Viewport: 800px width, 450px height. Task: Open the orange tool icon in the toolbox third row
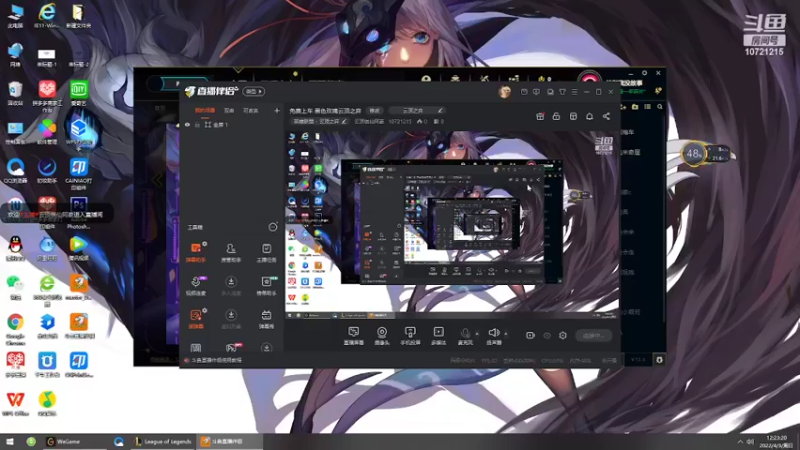(x=196, y=318)
